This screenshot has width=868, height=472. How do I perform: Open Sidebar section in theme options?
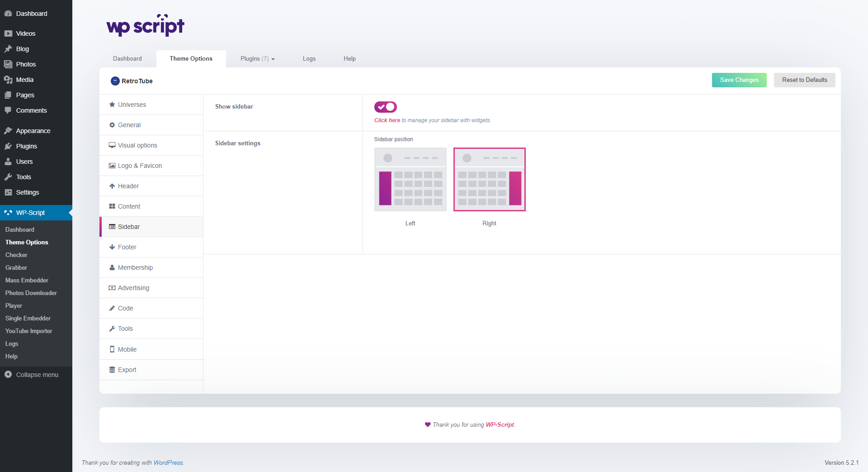(151, 227)
